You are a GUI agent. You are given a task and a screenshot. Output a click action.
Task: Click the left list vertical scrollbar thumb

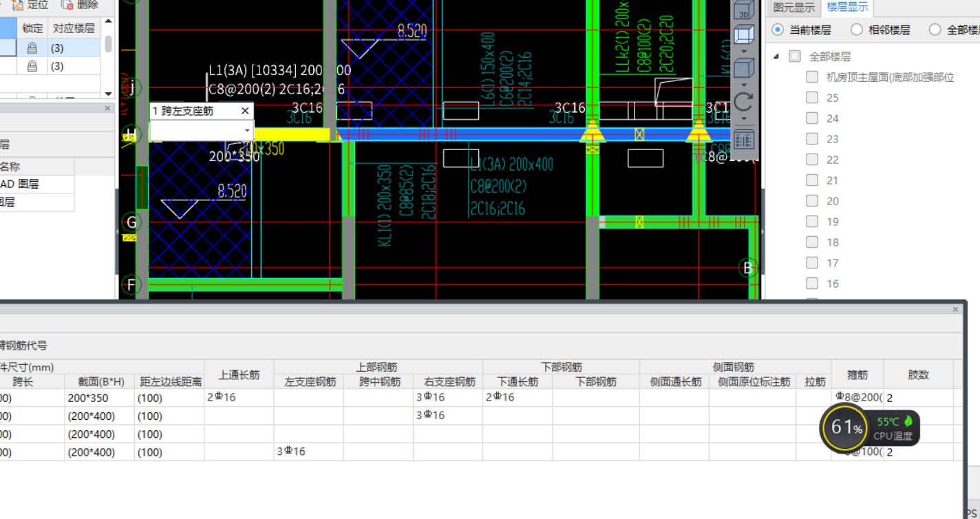coord(108,43)
